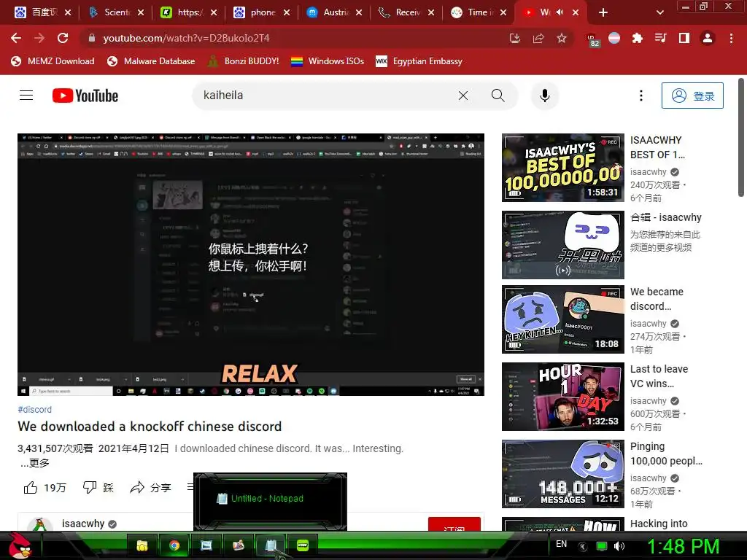This screenshot has height=560, width=747.
Task: Click the page vertical scrollbar
Action: (x=741, y=138)
